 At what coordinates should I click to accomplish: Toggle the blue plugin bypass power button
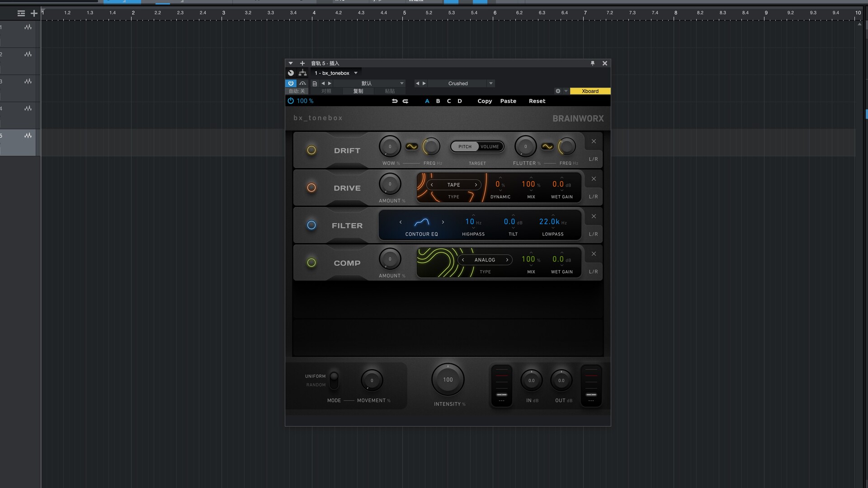pos(291,83)
